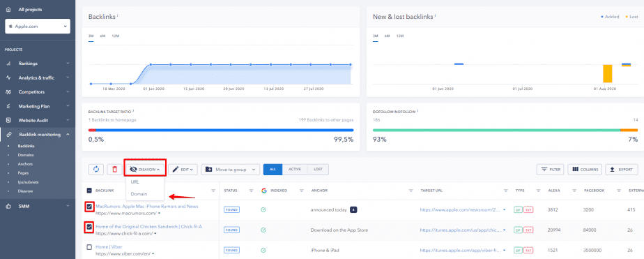Click indexed checkmark in Viber row
This screenshot has height=259, width=644.
[x=263, y=249]
